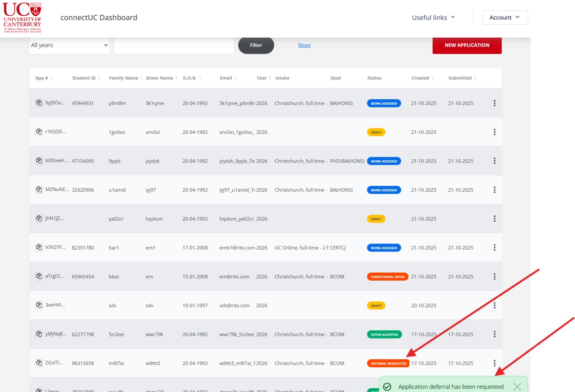Viewport: 575px width, 392px height.
Task: Copy application ID for row XyJ9Ou
Action: (39, 103)
